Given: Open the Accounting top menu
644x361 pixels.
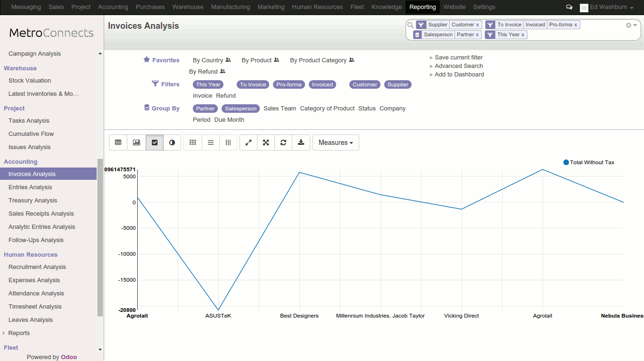Looking at the screenshot, I should pos(113,7).
